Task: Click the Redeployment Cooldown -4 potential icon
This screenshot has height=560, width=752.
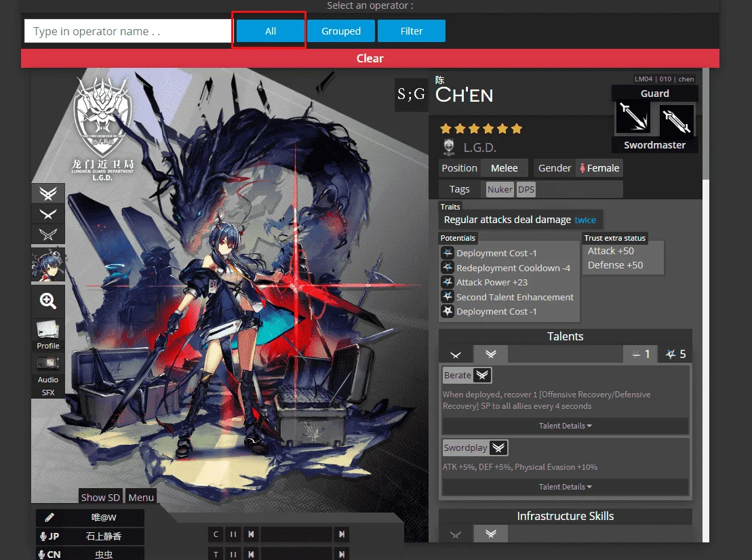Action: click(x=448, y=268)
